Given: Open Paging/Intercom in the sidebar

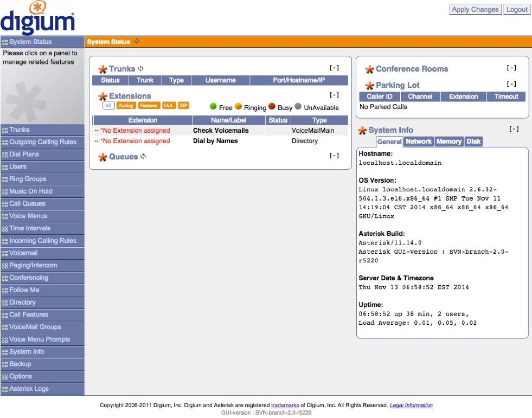Looking at the screenshot, I should coord(42,266).
